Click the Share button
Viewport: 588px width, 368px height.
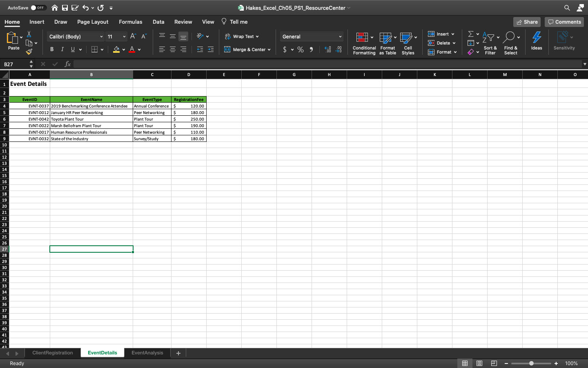tap(527, 22)
